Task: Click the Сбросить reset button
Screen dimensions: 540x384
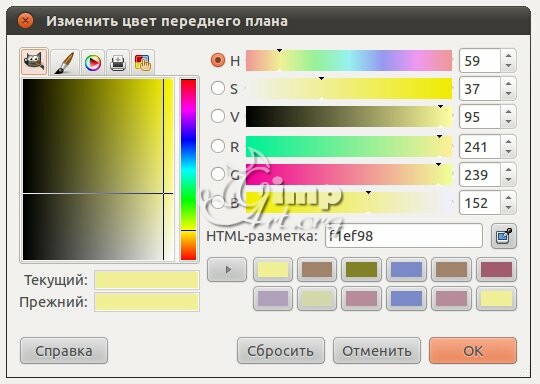Action: coord(281,351)
